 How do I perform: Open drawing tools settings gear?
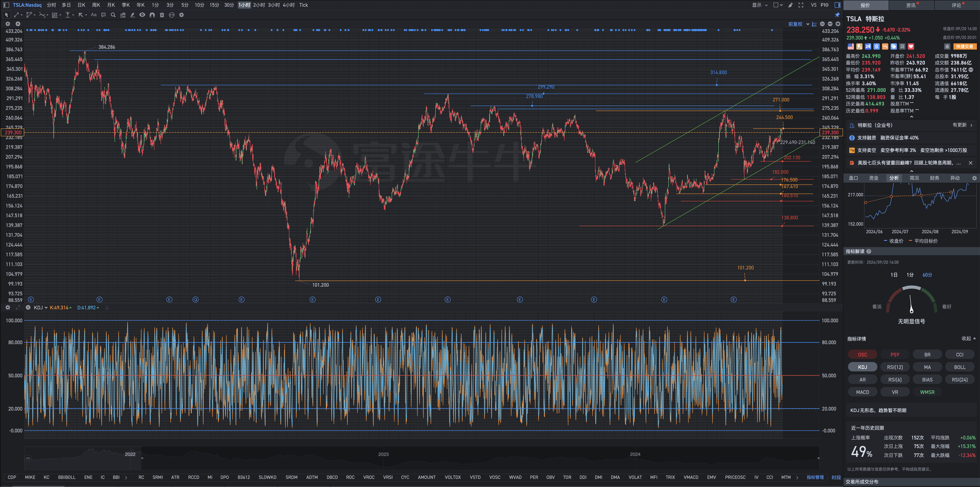(181, 15)
